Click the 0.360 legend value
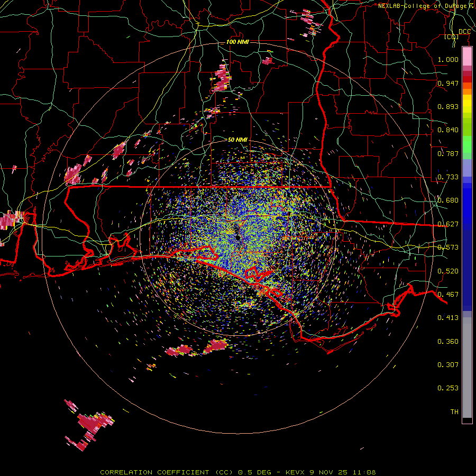Viewport: 476px width, 476px height. (448, 342)
